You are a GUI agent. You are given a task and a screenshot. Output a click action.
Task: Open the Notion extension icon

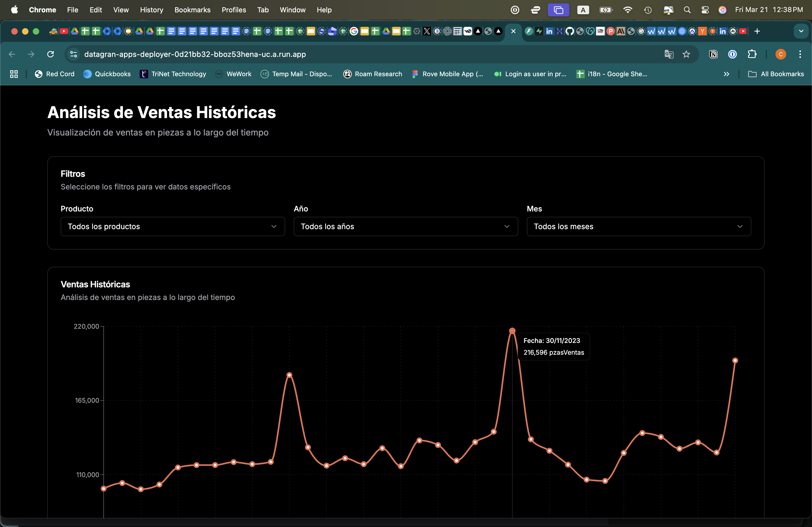coord(713,54)
